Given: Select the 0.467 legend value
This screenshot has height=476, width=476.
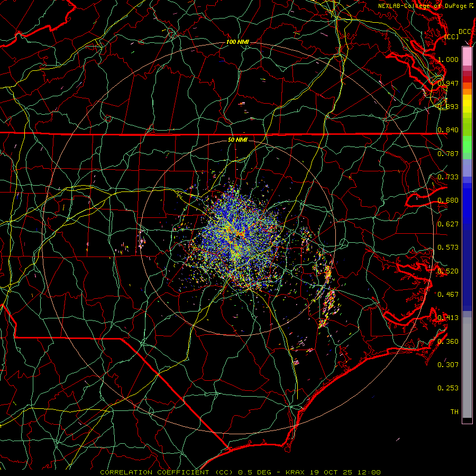Looking at the screenshot, I should pyautogui.click(x=448, y=295).
